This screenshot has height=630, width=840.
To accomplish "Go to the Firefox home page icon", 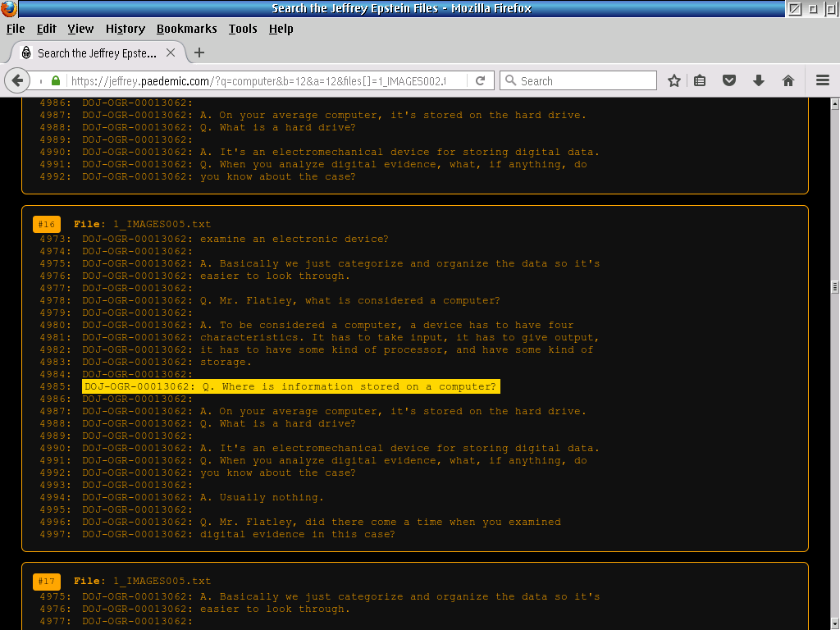I will coord(788,80).
